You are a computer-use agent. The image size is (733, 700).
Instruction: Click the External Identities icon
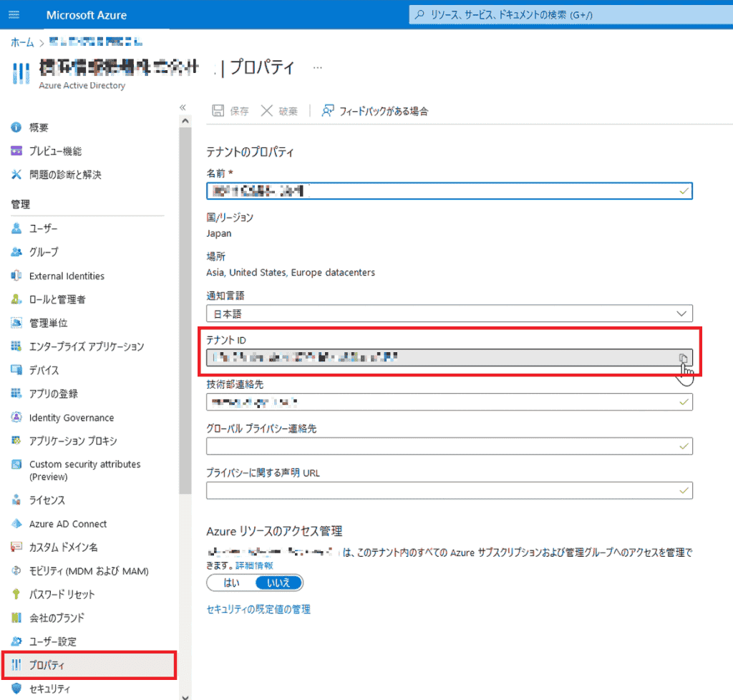click(x=16, y=276)
